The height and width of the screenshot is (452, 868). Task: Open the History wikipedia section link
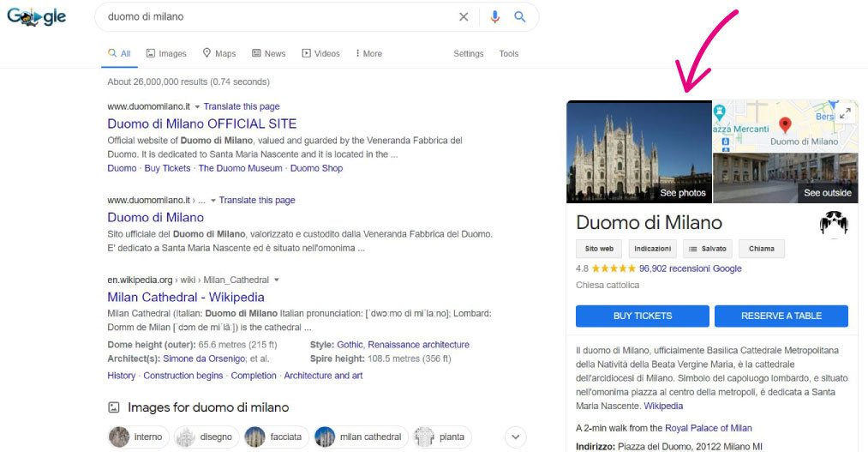click(x=121, y=376)
